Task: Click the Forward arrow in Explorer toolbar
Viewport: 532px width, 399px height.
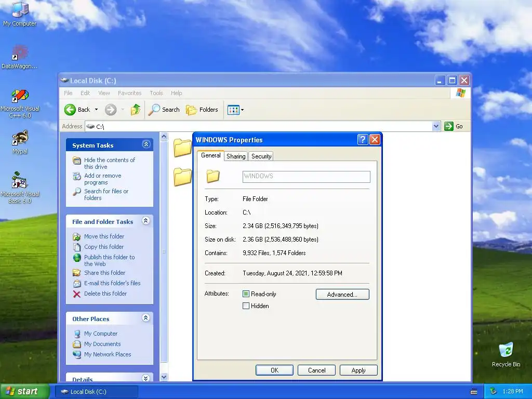Action: pyautogui.click(x=111, y=110)
